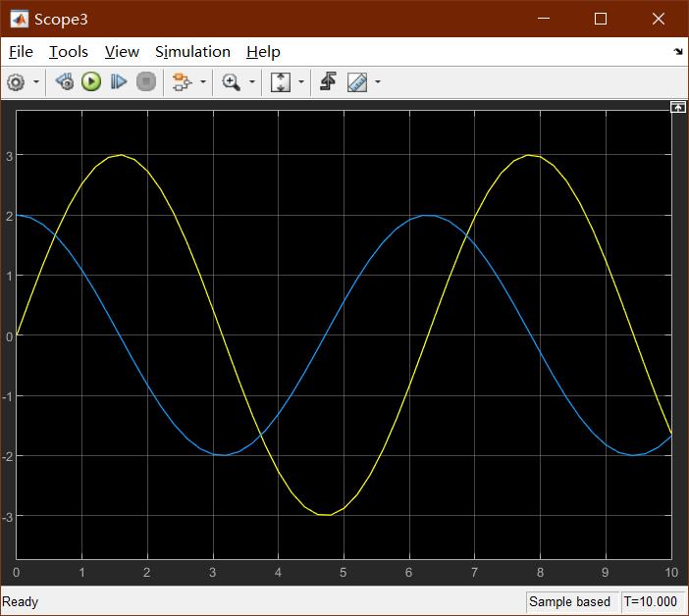Click the 'Ready' status text
This screenshot has height=616, width=689.
pyautogui.click(x=21, y=601)
